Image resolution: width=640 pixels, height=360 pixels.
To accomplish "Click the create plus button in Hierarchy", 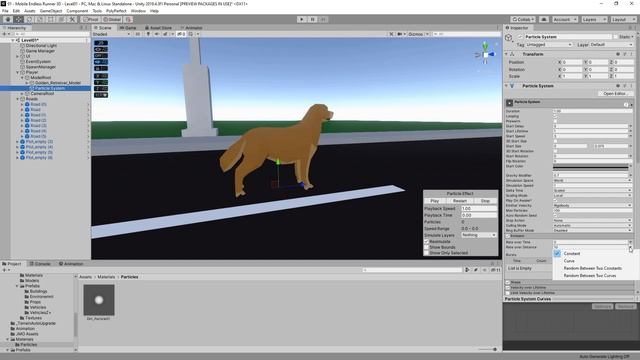I will (4, 34).
